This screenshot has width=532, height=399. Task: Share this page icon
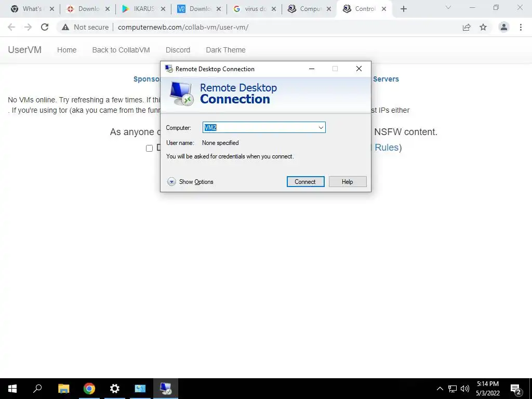tap(467, 28)
